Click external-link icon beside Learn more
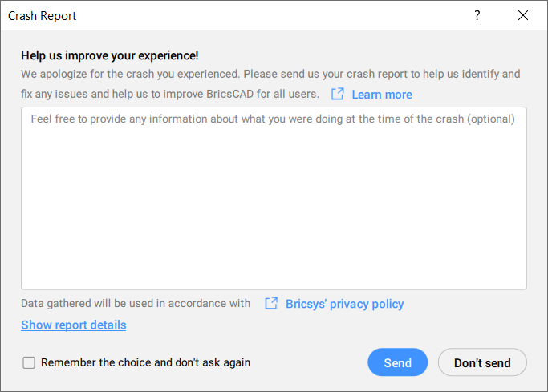The height and width of the screenshot is (392, 548). (338, 95)
